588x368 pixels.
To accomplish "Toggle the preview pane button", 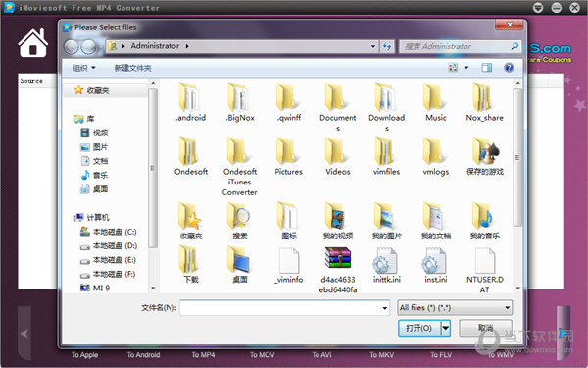I will point(487,68).
